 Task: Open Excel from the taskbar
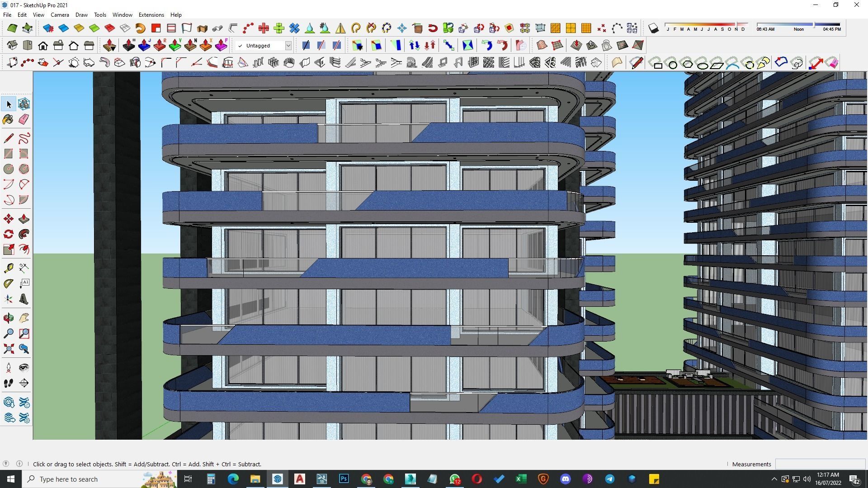click(x=521, y=479)
